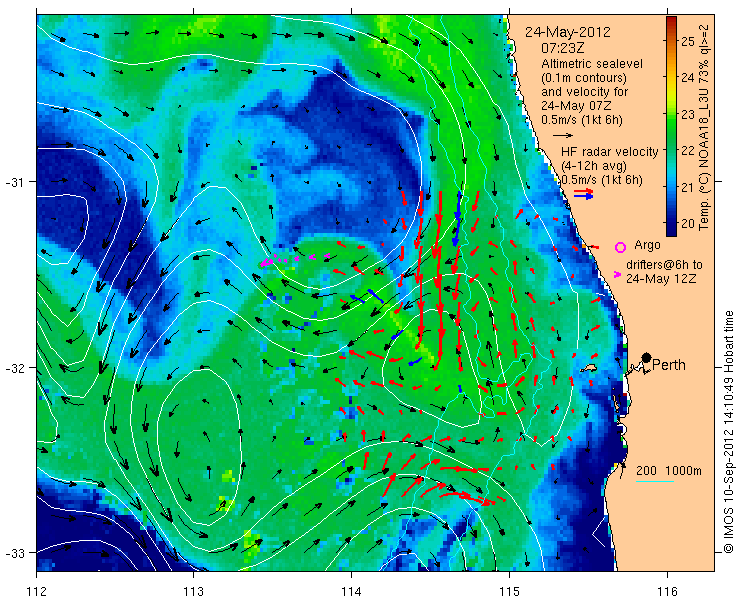
Task: Click the red HF radar legend arrow
Action: [583, 191]
